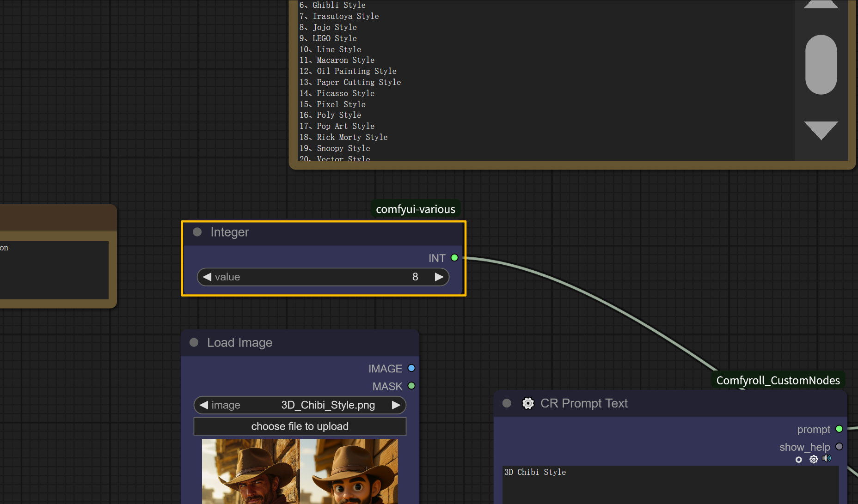Image resolution: width=858 pixels, height=504 pixels.
Task: Click the '8、Jojo Style' line
Action: click(x=328, y=27)
